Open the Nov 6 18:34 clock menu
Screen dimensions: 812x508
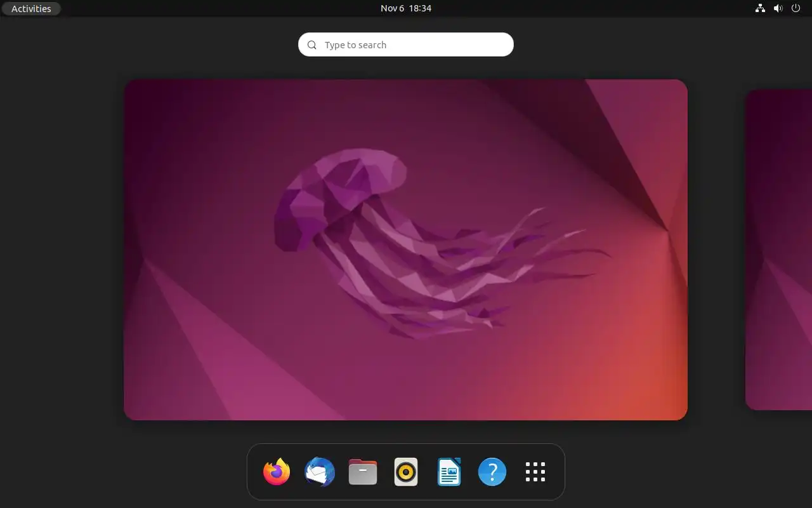pos(406,8)
